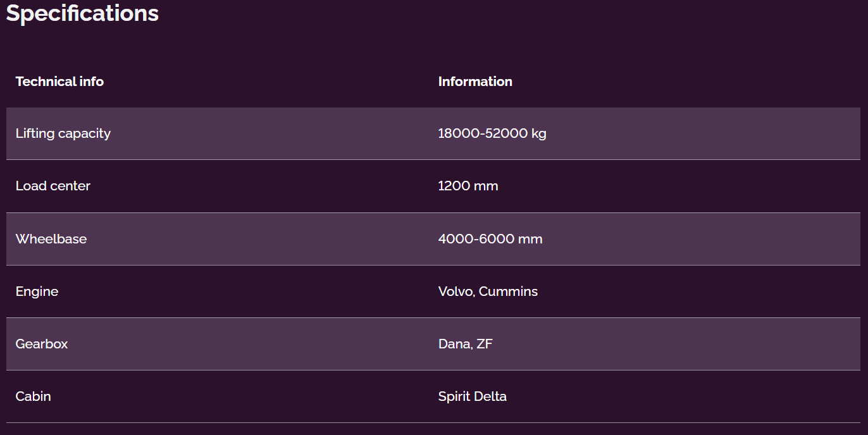This screenshot has width=868, height=435.
Task: Click the 1200 mm value
Action: pos(468,186)
